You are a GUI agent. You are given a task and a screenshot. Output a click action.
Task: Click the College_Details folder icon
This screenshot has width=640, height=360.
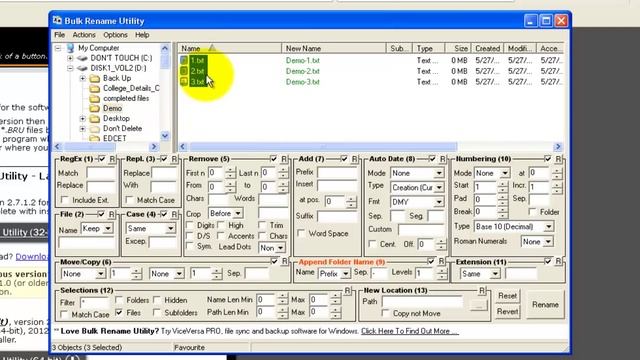point(95,88)
